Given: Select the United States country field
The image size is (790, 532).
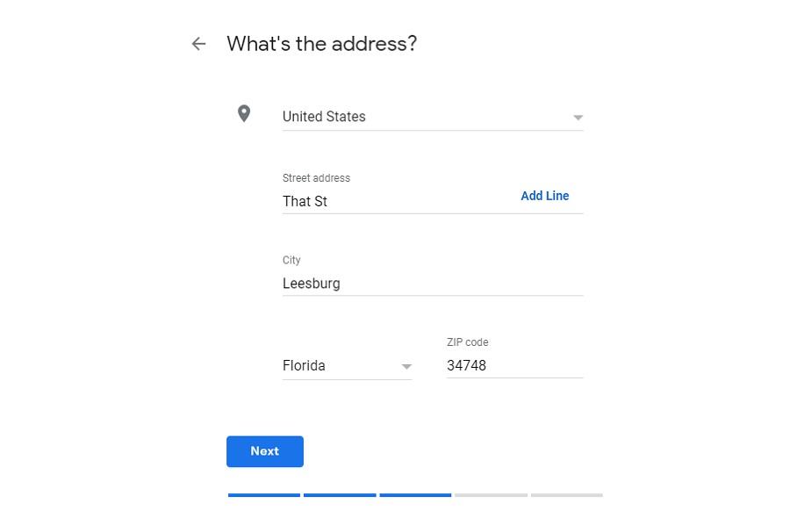Looking at the screenshot, I should click(421, 117).
